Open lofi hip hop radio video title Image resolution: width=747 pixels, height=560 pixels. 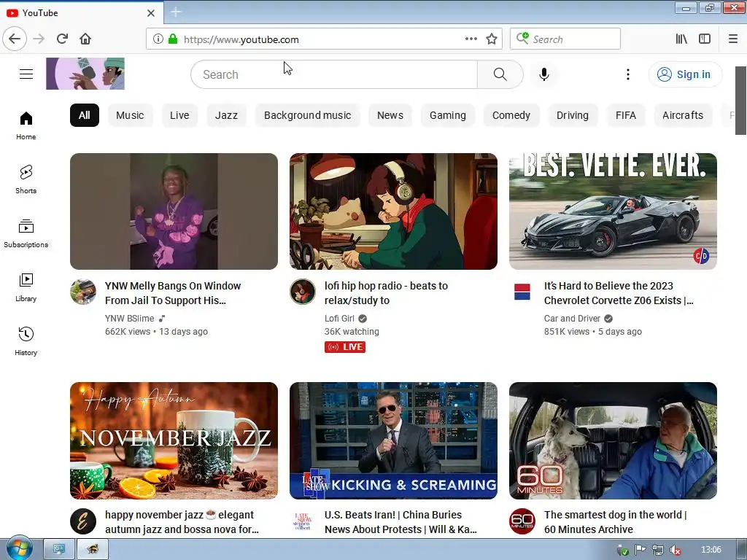click(386, 293)
